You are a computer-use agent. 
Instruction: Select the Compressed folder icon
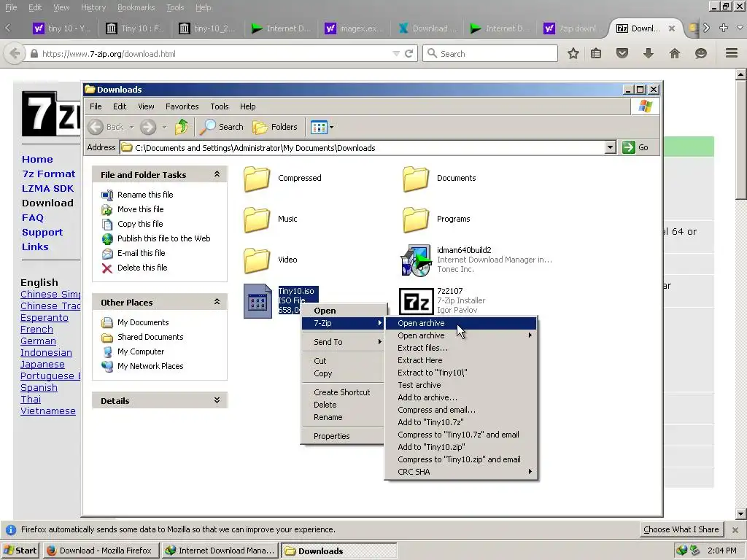257,179
